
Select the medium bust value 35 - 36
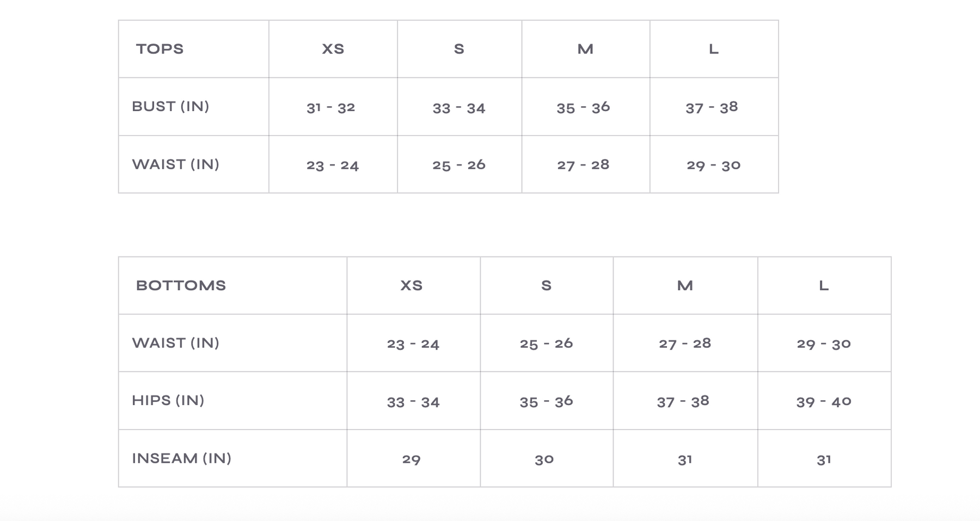point(583,108)
